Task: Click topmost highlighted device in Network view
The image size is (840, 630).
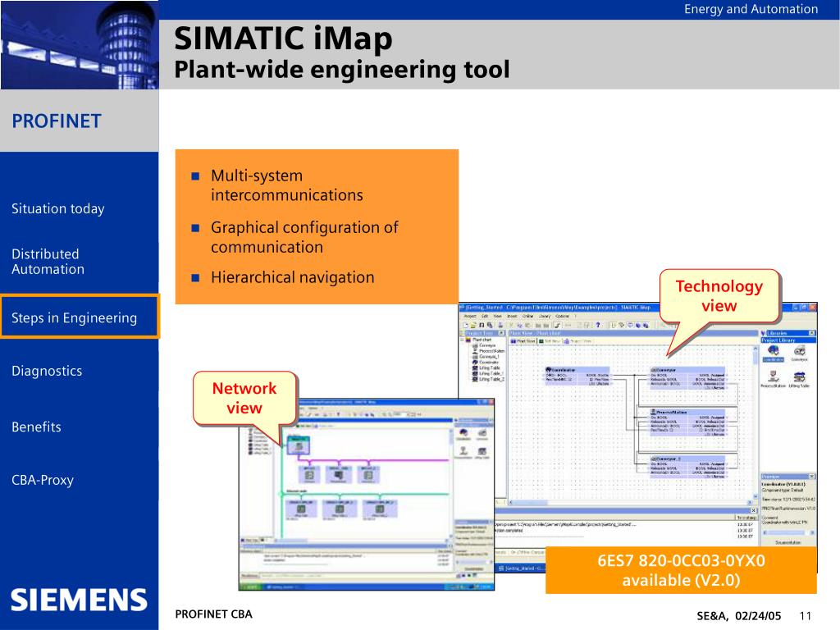Action: pyautogui.click(x=299, y=445)
